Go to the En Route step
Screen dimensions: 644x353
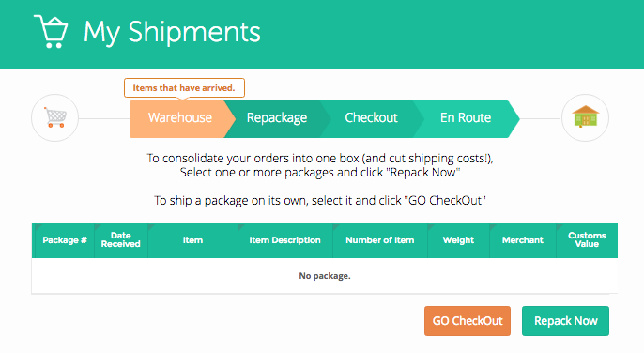click(466, 119)
